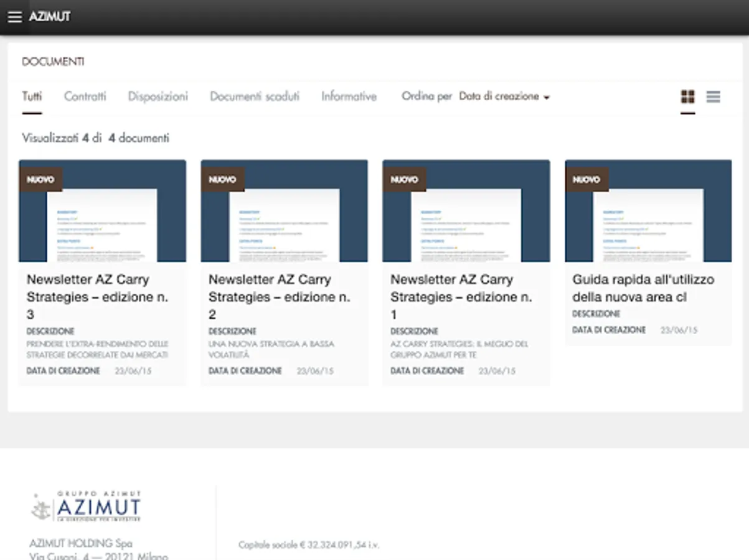Click description Una nuova strategia a bassa volatilità

[x=271, y=349]
